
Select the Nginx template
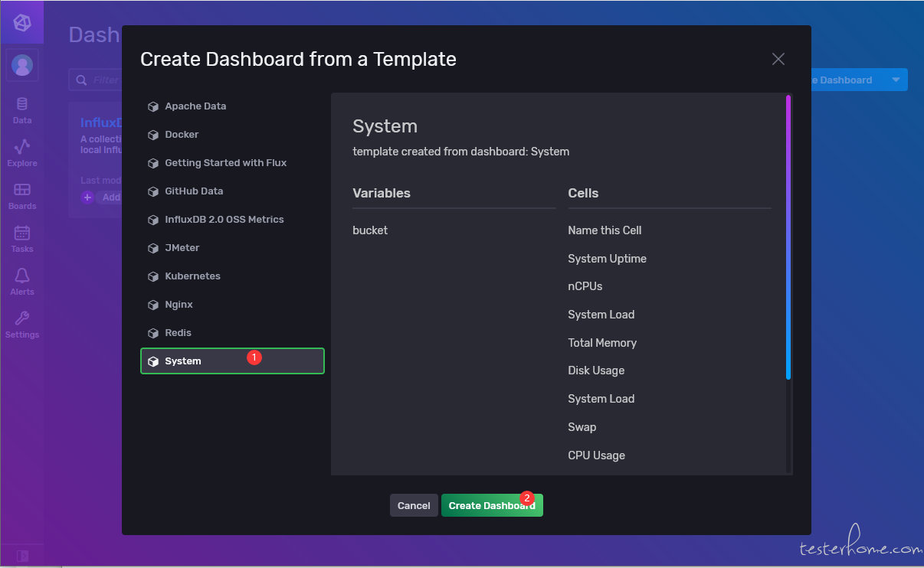(x=232, y=305)
